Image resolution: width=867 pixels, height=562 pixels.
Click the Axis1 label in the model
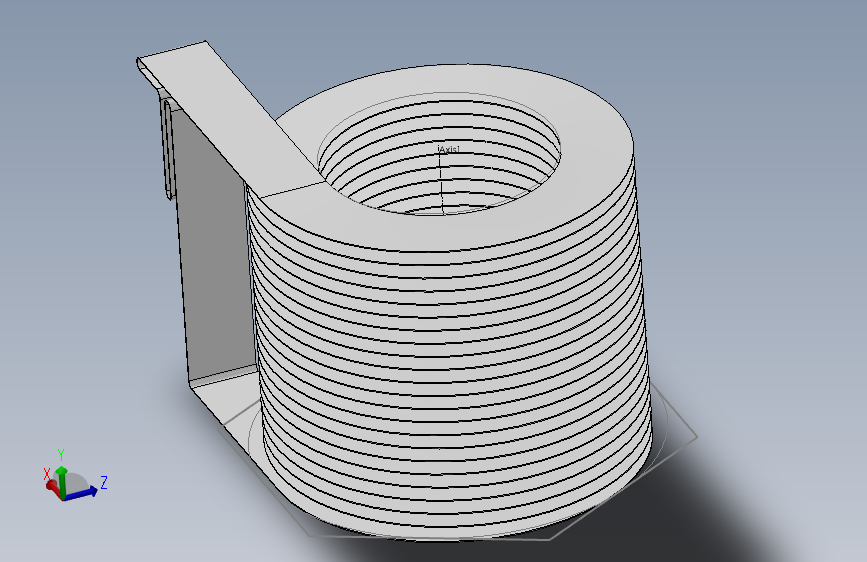click(x=448, y=149)
